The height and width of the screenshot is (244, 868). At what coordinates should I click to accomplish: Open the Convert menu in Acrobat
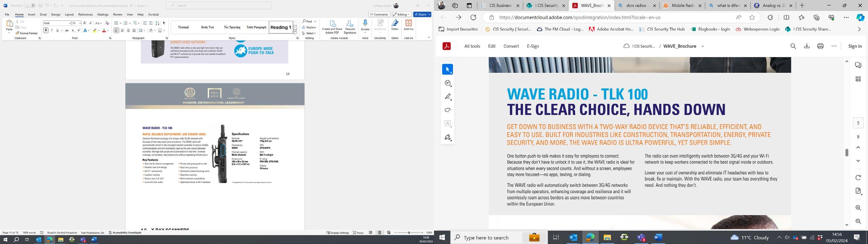click(511, 46)
